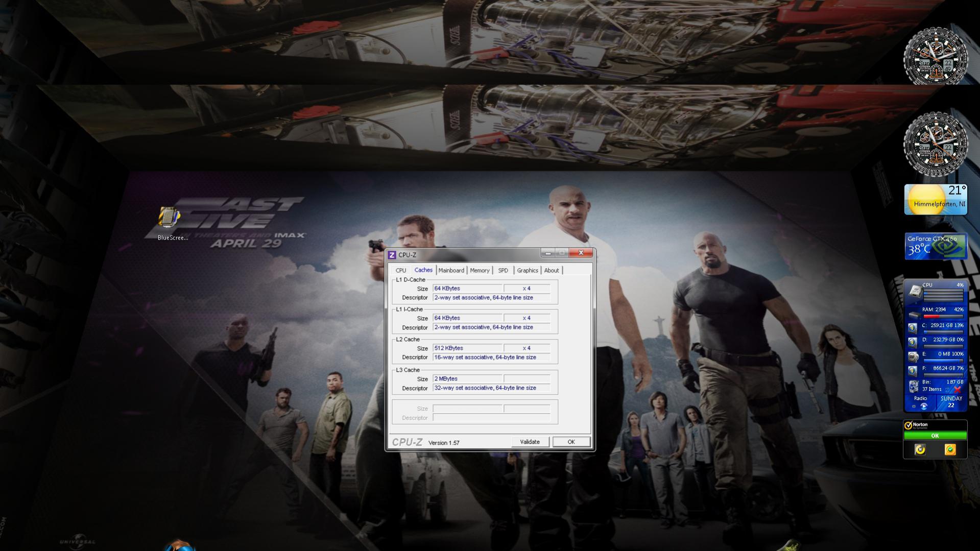This screenshot has width=980, height=551.
Task: Click the 32-way set associative descriptor field
Action: (491, 388)
